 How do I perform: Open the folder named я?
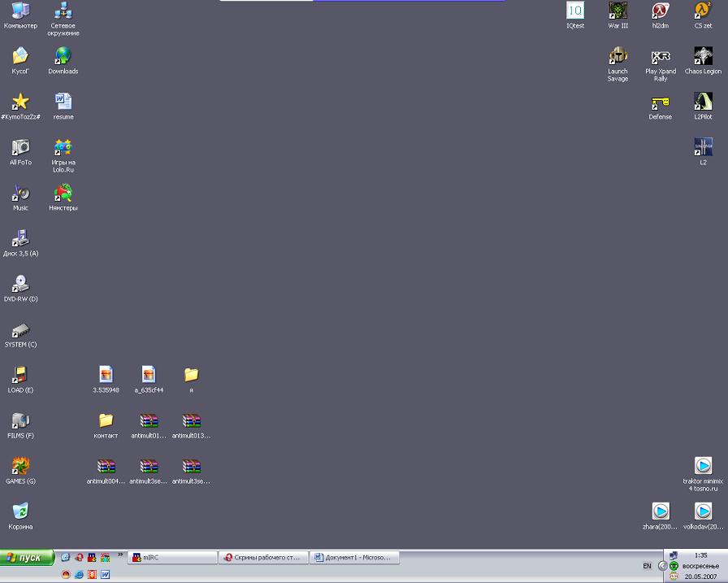click(x=191, y=379)
